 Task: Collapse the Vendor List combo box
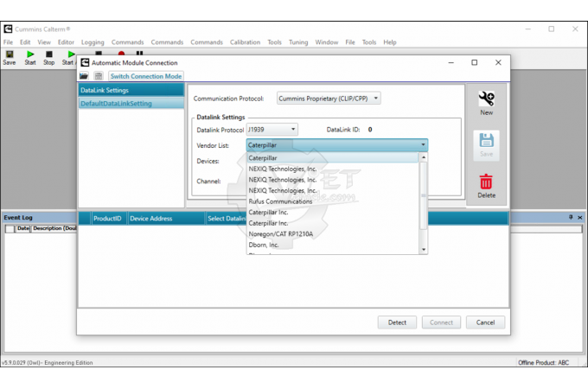click(423, 145)
